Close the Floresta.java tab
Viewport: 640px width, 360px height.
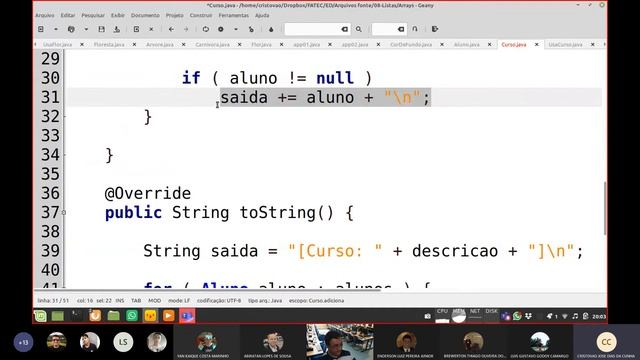click(x=134, y=44)
